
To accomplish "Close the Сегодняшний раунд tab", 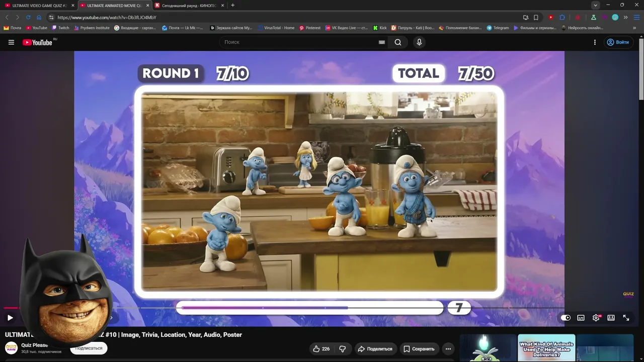I will click(x=222, y=6).
